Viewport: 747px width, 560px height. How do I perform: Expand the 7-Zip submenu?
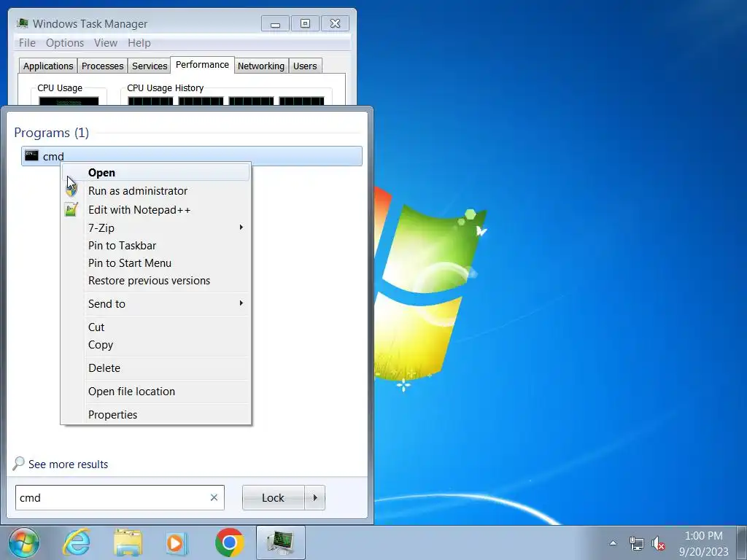coord(156,227)
